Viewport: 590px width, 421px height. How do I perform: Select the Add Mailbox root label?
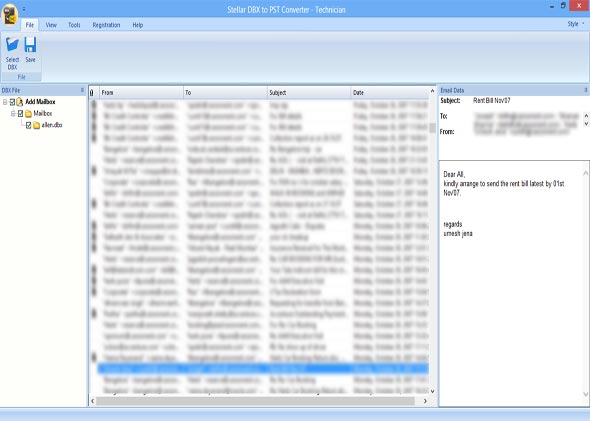[x=40, y=102]
